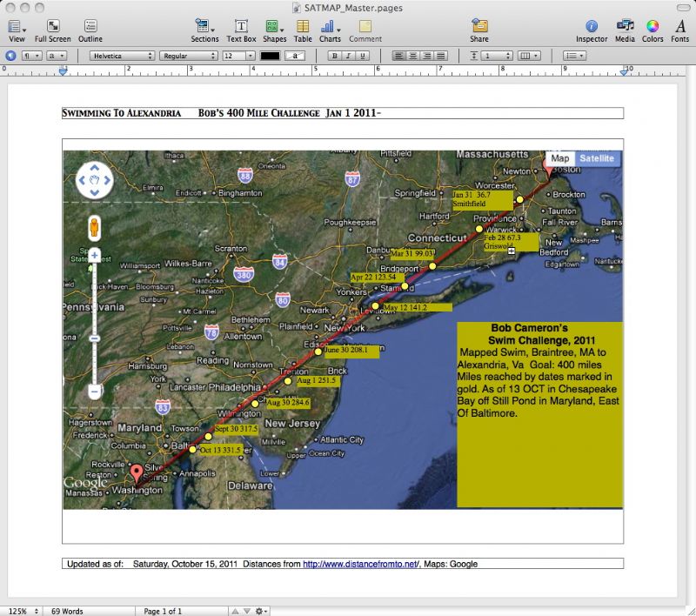Pan the map right

pyautogui.click(x=107, y=180)
